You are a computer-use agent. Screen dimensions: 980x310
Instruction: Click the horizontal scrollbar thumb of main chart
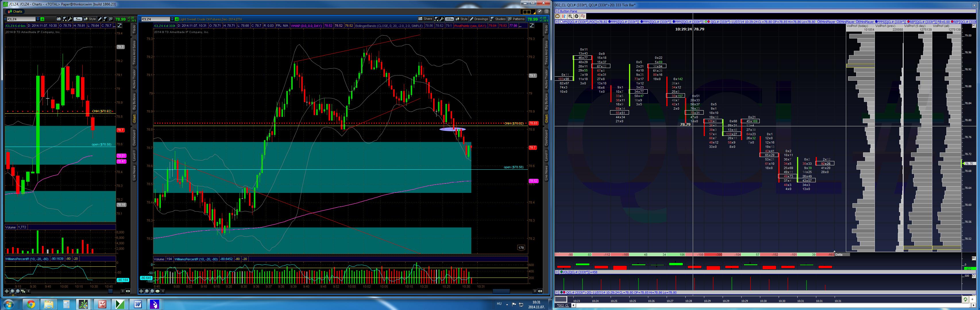click(501, 291)
